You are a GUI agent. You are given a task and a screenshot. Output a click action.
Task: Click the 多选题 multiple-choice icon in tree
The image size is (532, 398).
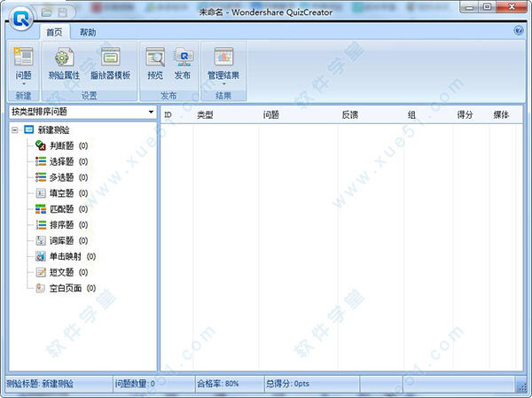click(x=41, y=177)
